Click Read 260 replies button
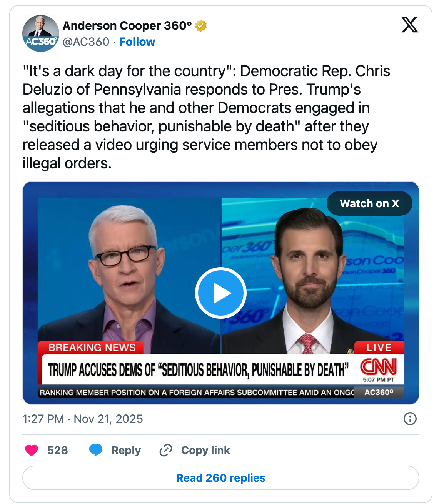 [x=221, y=478]
